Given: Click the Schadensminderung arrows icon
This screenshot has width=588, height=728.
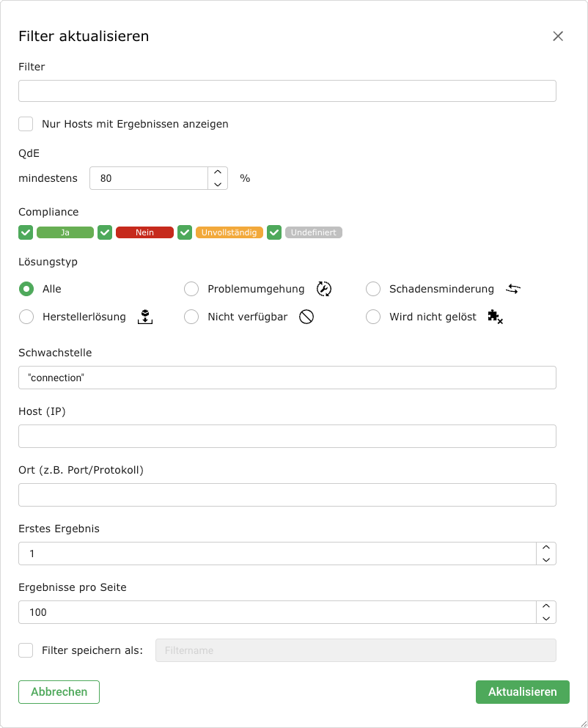Looking at the screenshot, I should [x=512, y=289].
